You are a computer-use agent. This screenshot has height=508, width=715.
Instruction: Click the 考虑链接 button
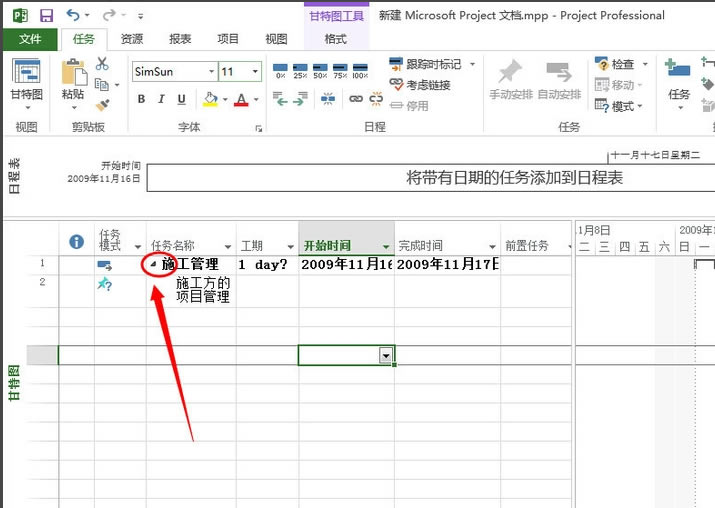click(418, 85)
